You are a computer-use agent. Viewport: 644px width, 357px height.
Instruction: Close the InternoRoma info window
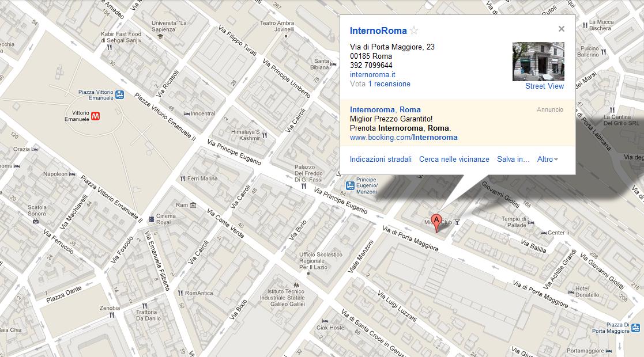pyautogui.click(x=562, y=29)
